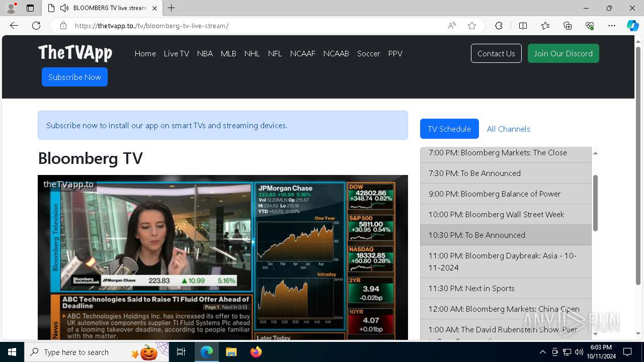Open Windows Start menu
The image size is (644, 362).
[12, 352]
